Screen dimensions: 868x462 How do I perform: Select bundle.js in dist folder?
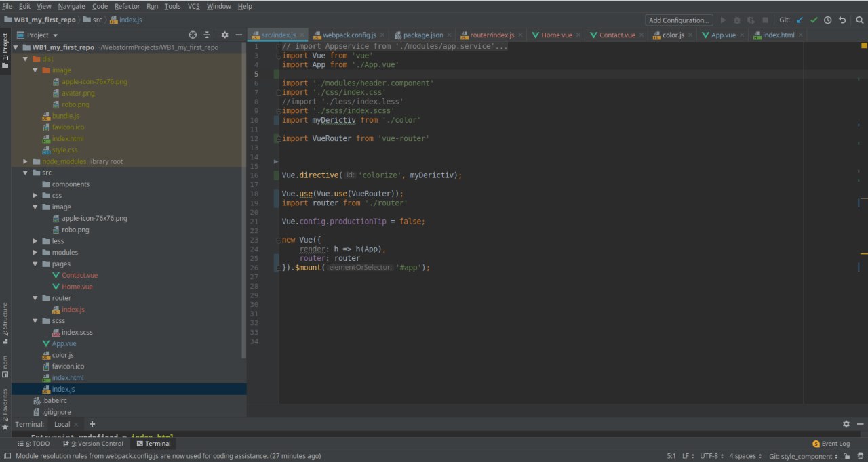66,116
